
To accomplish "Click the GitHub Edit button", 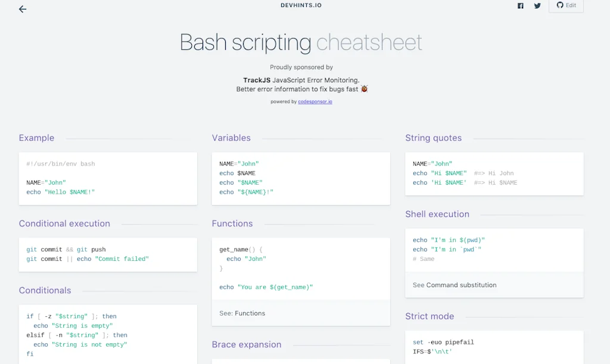I will (x=566, y=5).
